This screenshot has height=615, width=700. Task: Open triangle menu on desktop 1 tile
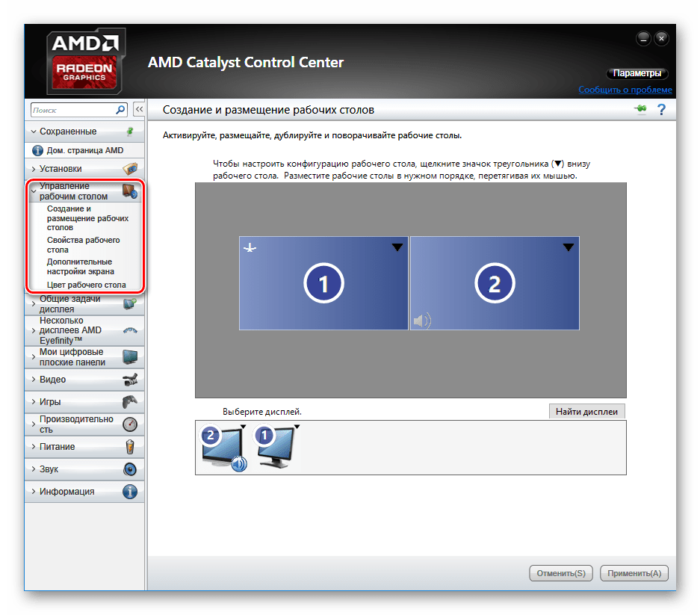click(x=397, y=247)
